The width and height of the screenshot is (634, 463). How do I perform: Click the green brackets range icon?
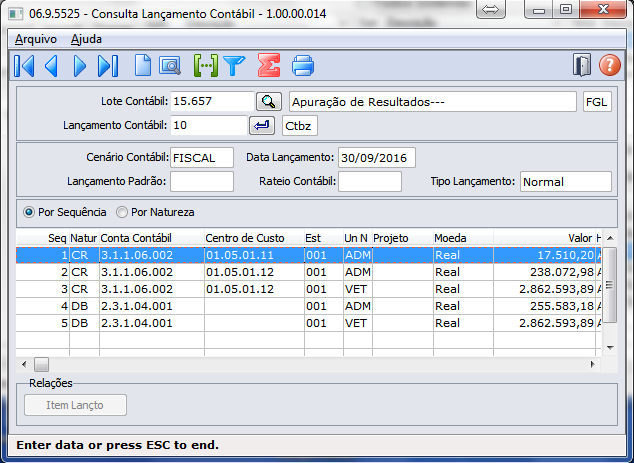tap(206, 66)
